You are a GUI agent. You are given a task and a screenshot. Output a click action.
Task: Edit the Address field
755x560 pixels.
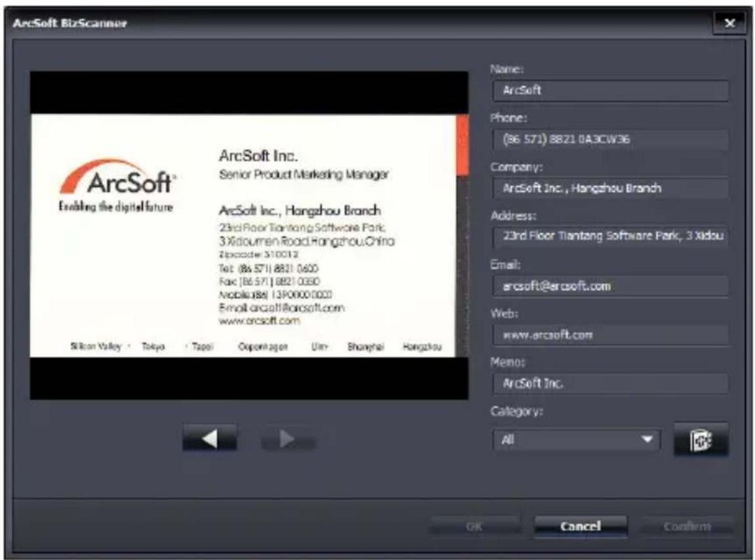(611, 237)
